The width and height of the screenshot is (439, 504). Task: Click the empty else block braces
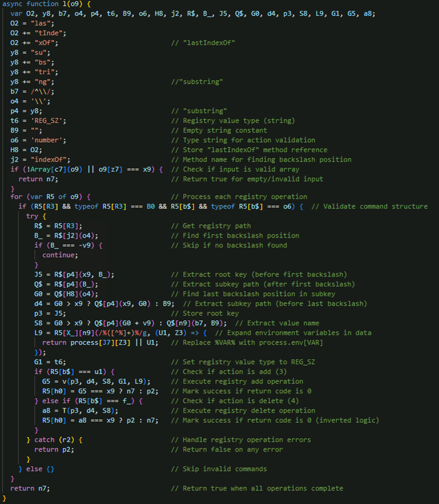pos(50,469)
